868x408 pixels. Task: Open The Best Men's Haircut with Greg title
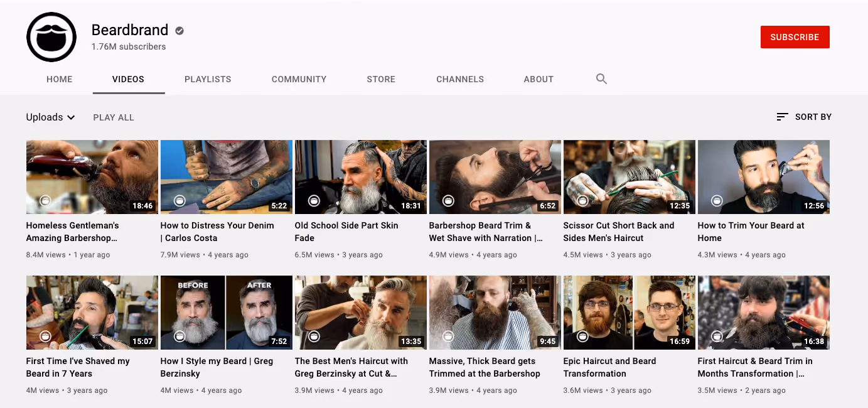coord(351,367)
